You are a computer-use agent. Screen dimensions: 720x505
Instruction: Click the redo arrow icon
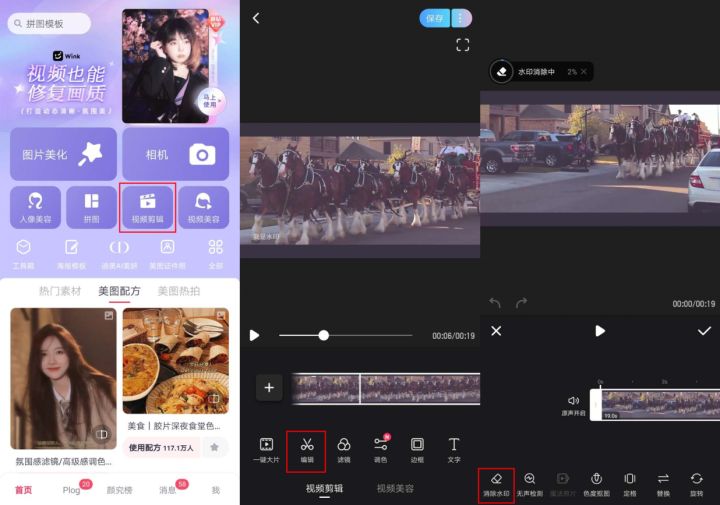pos(521,303)
